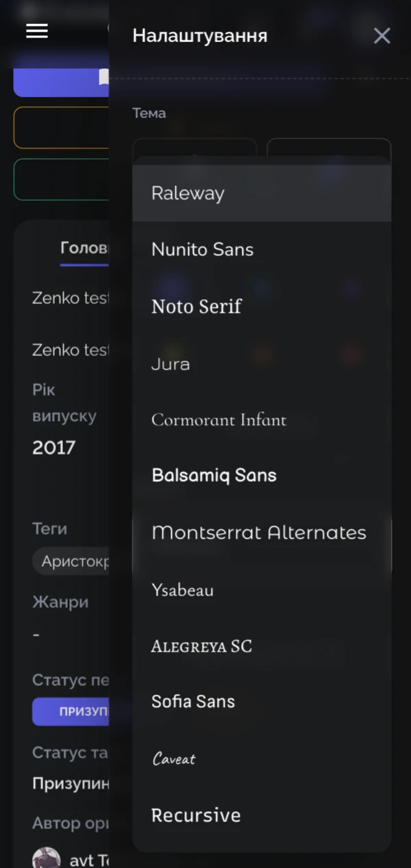Choose the Ysabeau font

point(261,589)
